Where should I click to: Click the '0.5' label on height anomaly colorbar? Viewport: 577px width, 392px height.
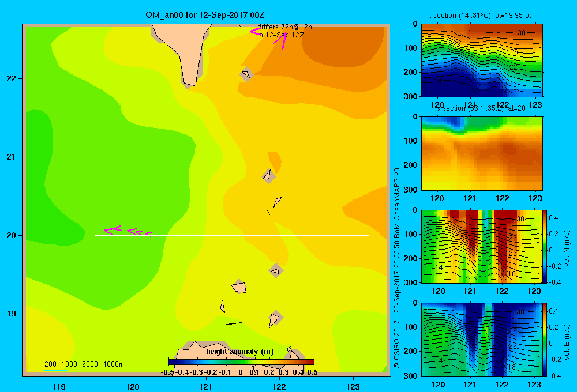[x=312, y=372]
